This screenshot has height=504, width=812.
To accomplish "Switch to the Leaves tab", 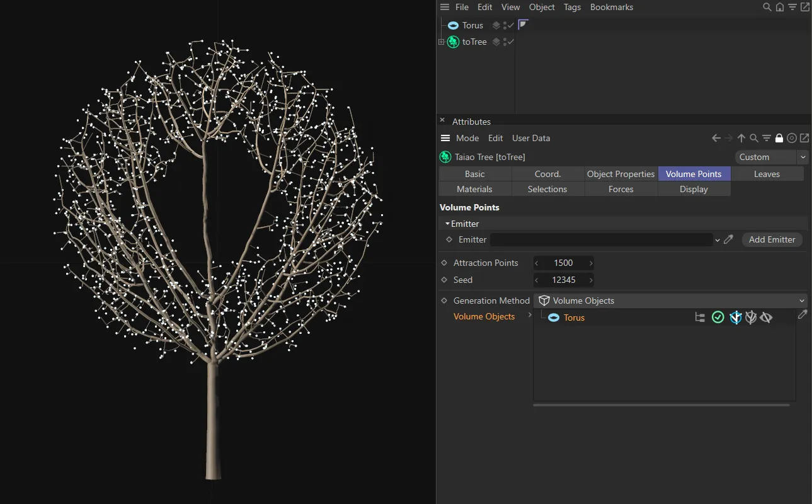I will 767,175.
